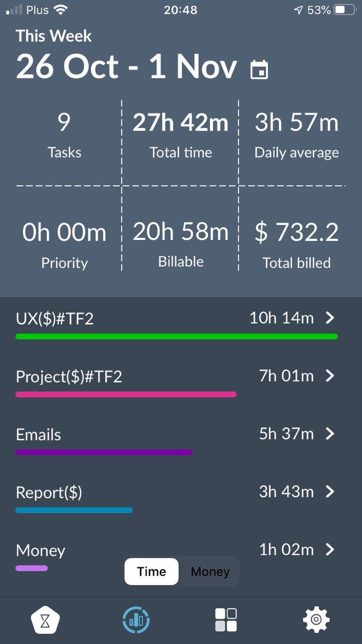Tap the green progress bar under UX($)#TF2
Image resolution: width=362 pixels, height=644 pixels.
[176, 336]
